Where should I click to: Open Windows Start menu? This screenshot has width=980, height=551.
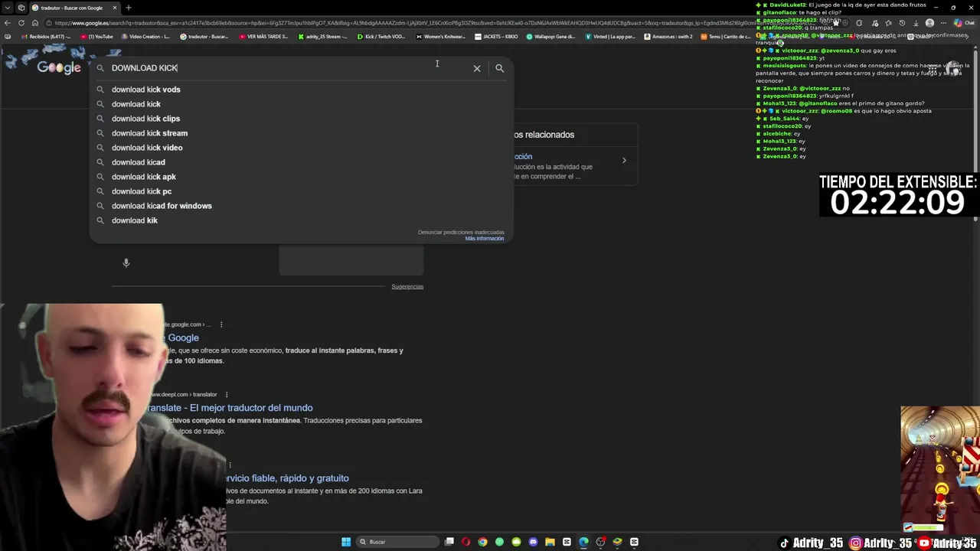346,542
